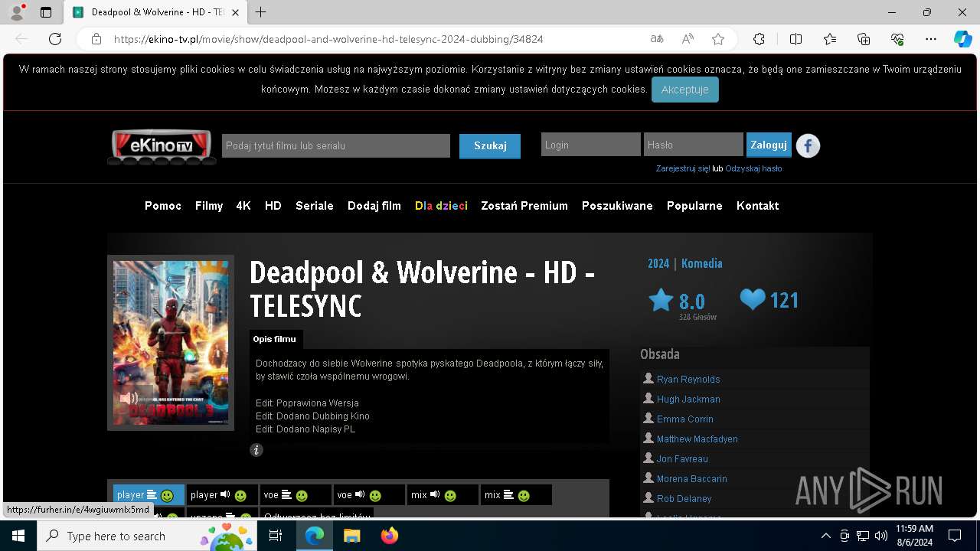Open a new browser tab
Screen dimensions: 980x551
tap(261, 12)
